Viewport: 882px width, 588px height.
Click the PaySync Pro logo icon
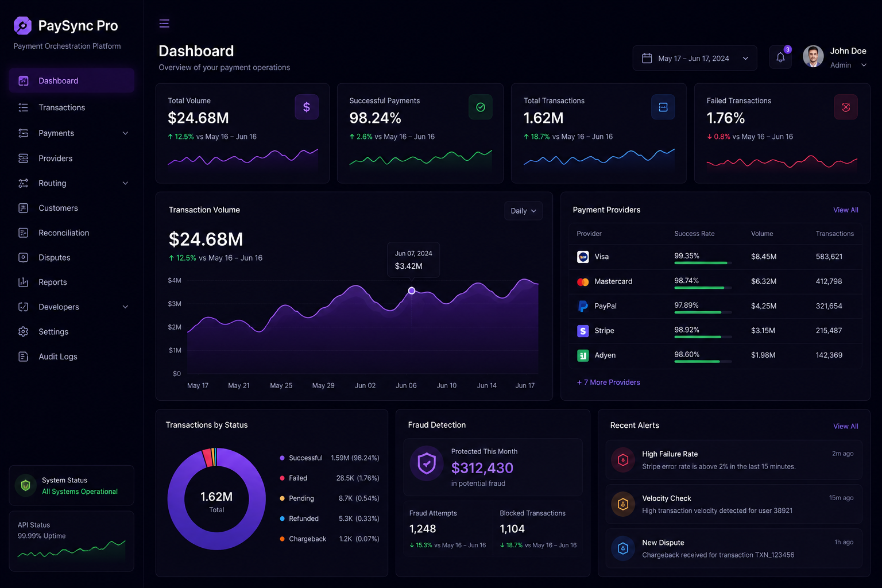[x=22, y=25]
